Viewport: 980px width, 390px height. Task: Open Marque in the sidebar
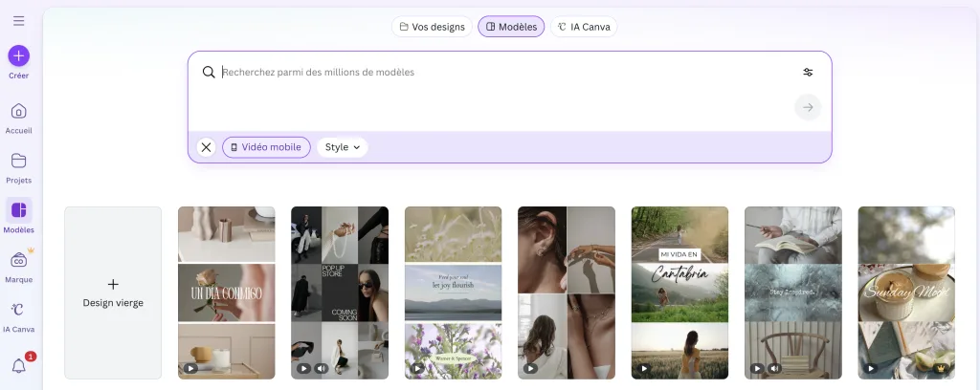19,267
